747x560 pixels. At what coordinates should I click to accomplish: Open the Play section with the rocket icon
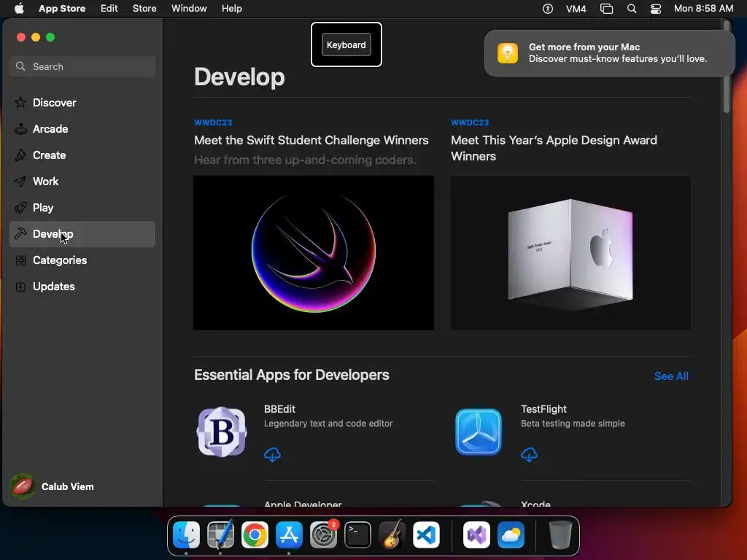(82, 208)
